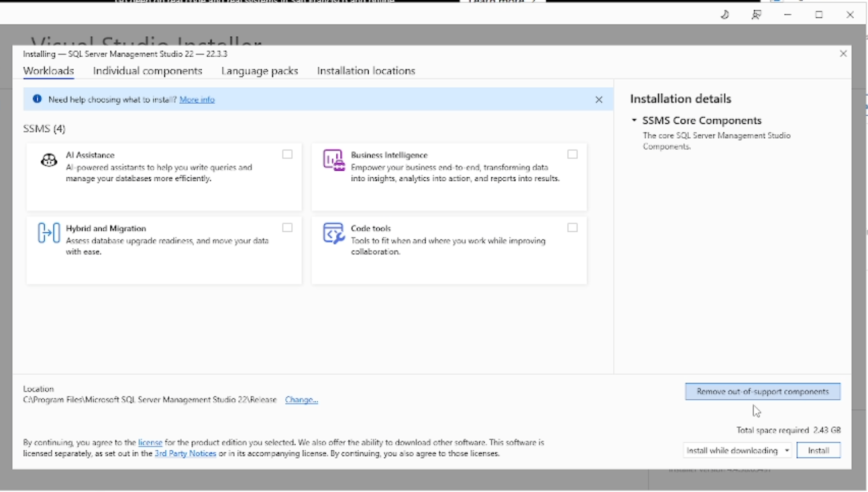Open the Language packs tab

pyautogui.click(x=260, y=71)
